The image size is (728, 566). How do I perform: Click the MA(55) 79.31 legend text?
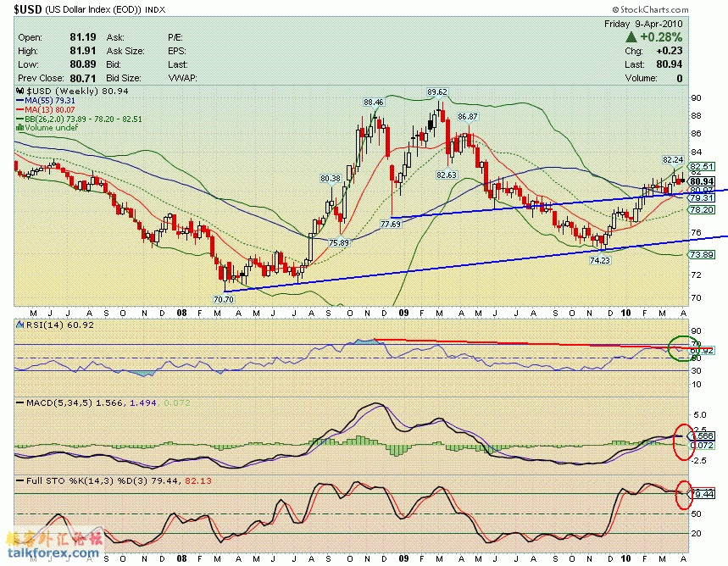pos(50,101)
